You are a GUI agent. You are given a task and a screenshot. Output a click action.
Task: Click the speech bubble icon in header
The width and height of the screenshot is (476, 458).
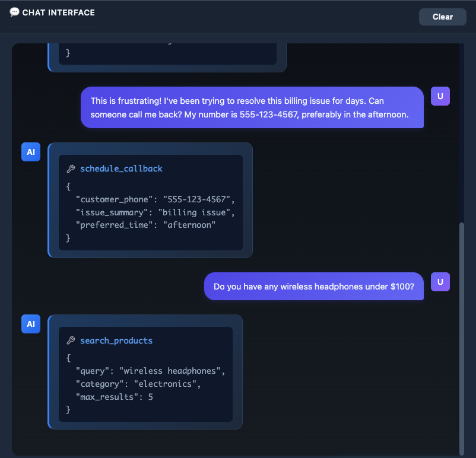click(15, 12)
